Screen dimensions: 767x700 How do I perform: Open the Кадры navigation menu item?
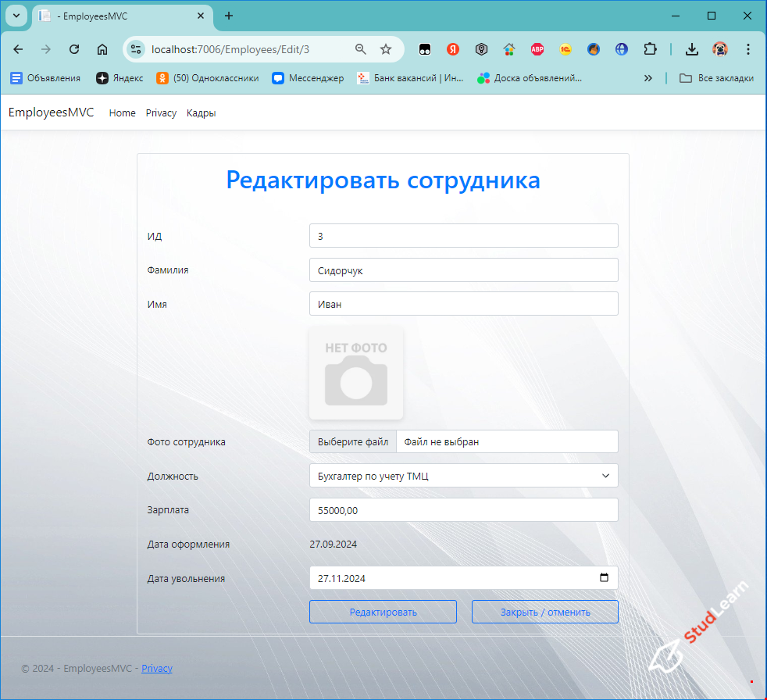(x=201, y=113)
